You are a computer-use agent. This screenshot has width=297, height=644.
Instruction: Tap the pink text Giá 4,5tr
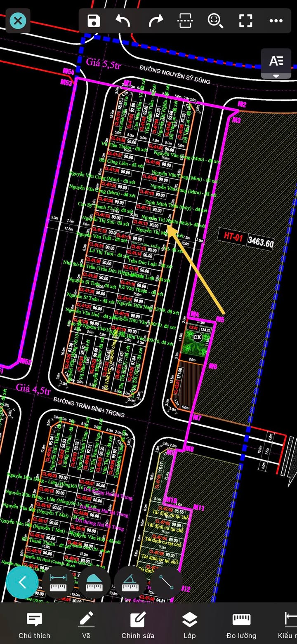pyautogui.click(x=33, y=388)
